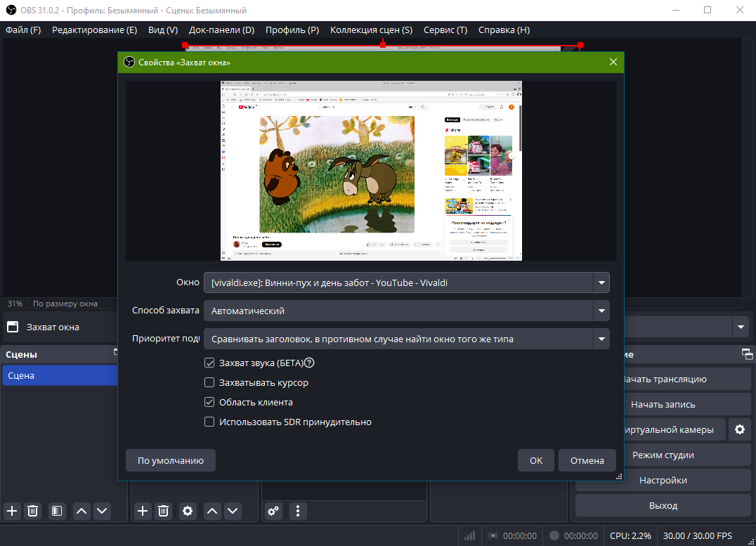Add a new source with the plus icon
The width and height of the screenshot is (756, 546).
(143, 511)
